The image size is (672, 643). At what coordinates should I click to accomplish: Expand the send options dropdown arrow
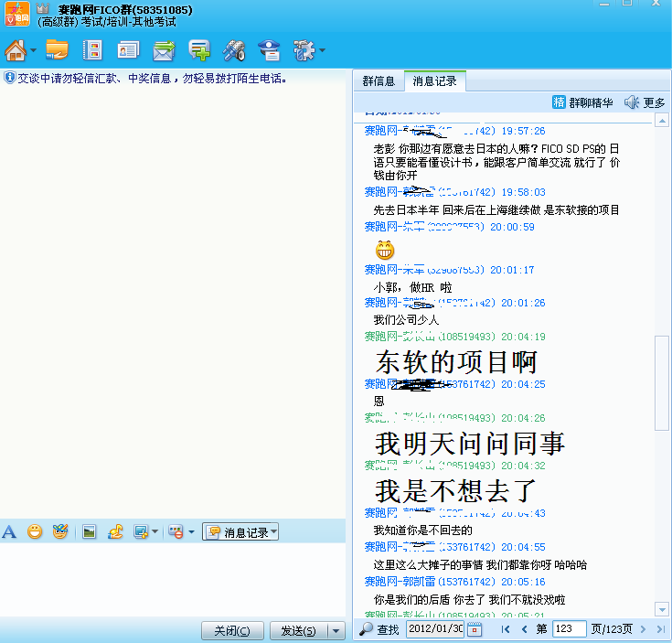(336, 630)
